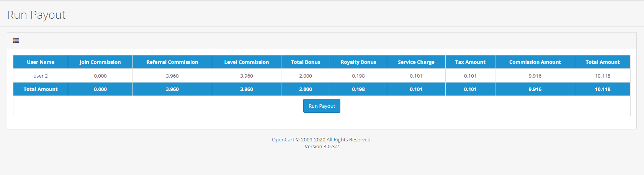Click the Run Payout page heading
This screenshot has width=644, height=175.
tap(36, 15)
